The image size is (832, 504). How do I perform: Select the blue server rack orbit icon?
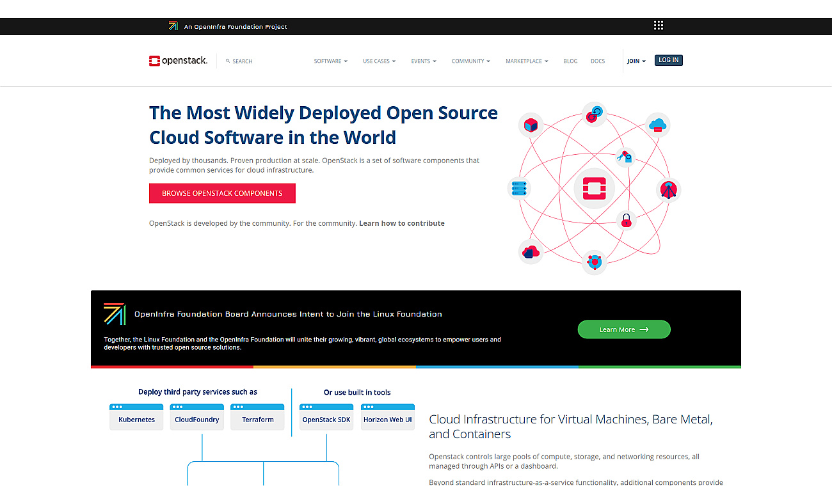pyautogui.click(x=519, y=188)
